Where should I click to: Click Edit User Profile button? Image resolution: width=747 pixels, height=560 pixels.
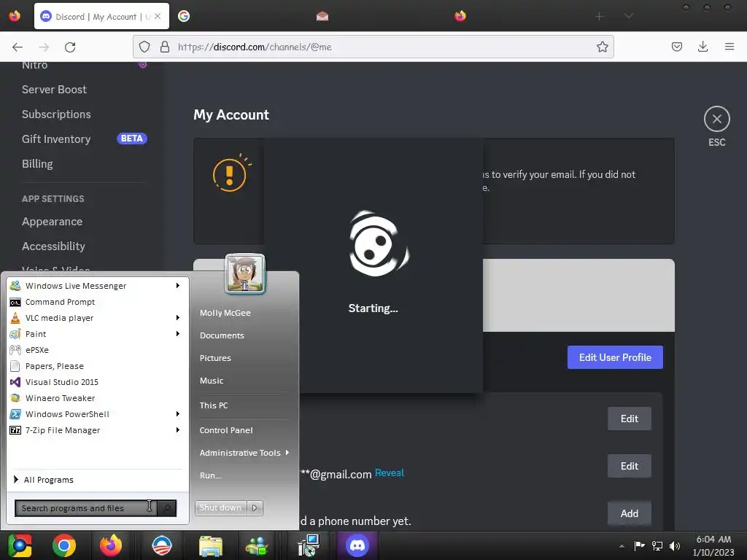click(615, 357)
